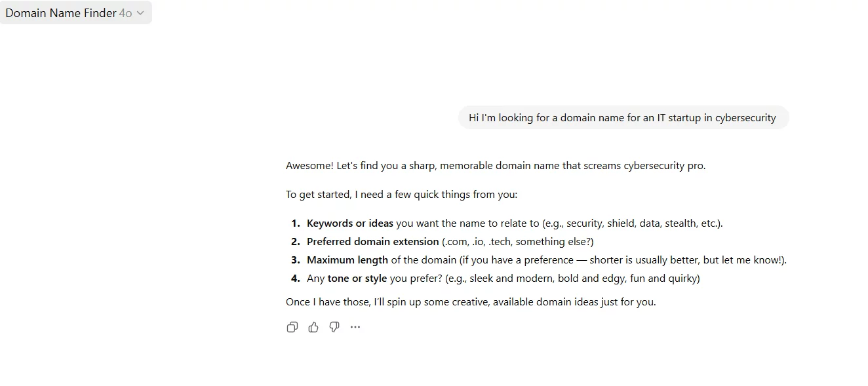The image size is (868, 386).
Task: Click the bold "Preferred domain extension" text
Action: 372,242
